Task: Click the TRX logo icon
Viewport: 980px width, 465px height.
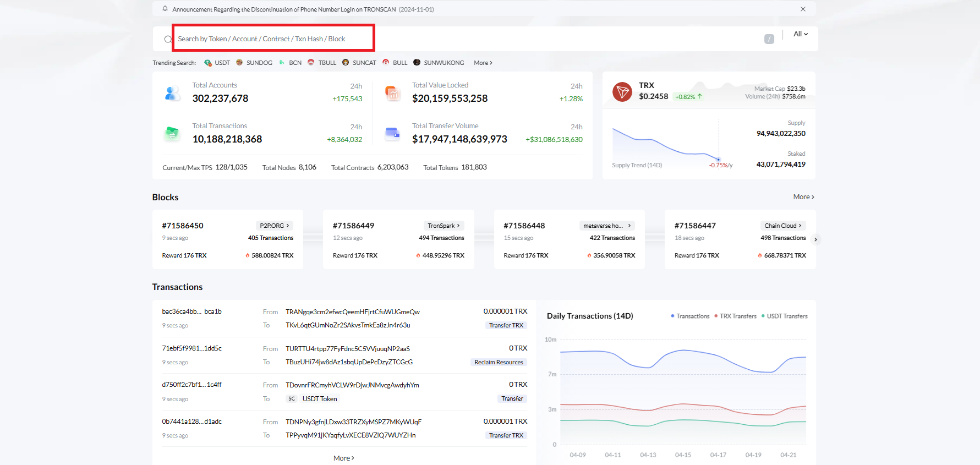Action: coord(622,92)
